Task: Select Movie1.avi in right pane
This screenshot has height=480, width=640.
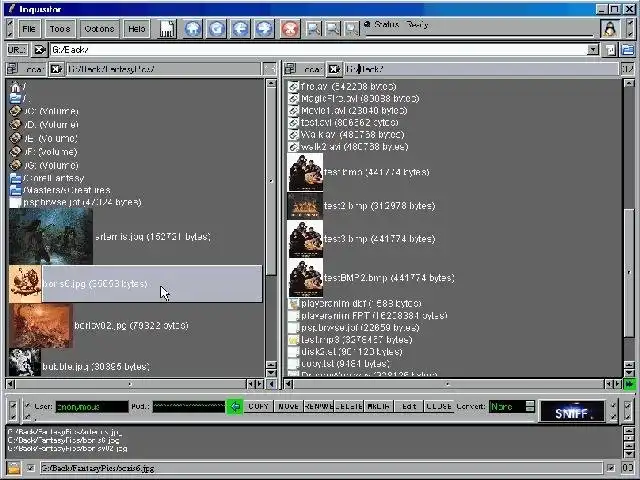Action: click(348, 110)
